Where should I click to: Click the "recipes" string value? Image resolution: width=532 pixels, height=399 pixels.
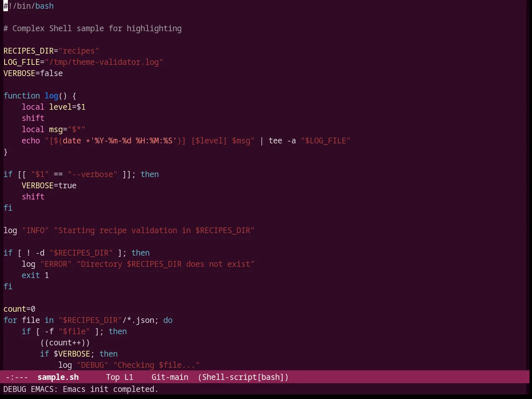tap(79, 51)
